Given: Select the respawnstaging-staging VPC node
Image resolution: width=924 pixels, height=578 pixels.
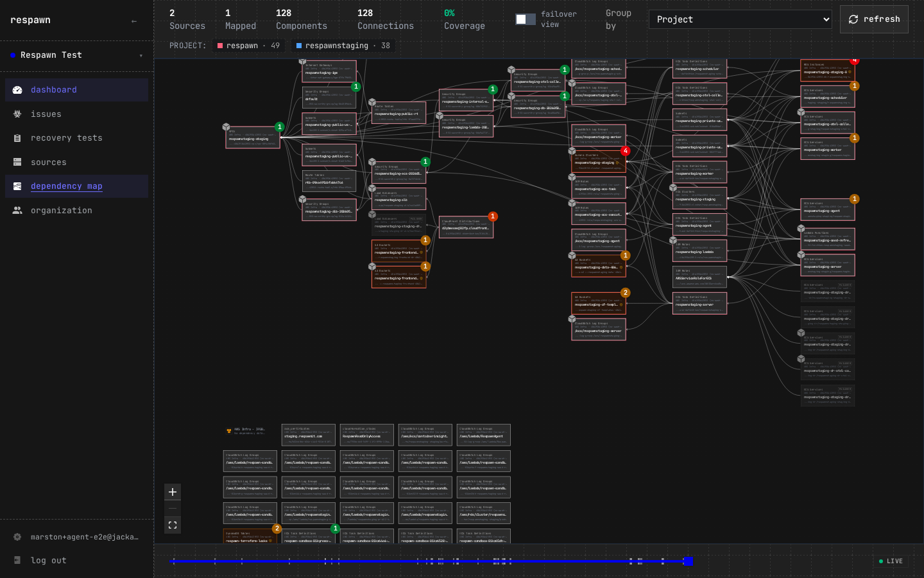Looking at the screenshot, I should tap(253, 137).
